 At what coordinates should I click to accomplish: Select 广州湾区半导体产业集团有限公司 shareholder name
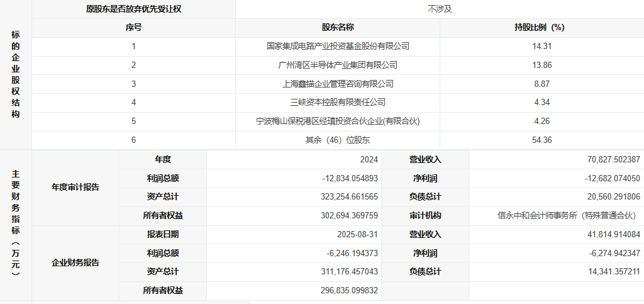point(338,65)
